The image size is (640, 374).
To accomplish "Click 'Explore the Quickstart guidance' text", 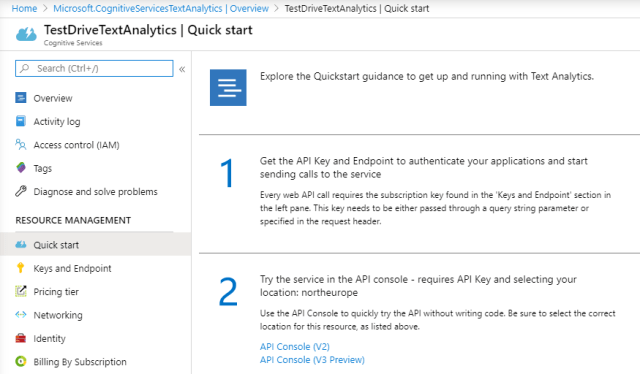I will pyautogui.click(x=427, y=76).
